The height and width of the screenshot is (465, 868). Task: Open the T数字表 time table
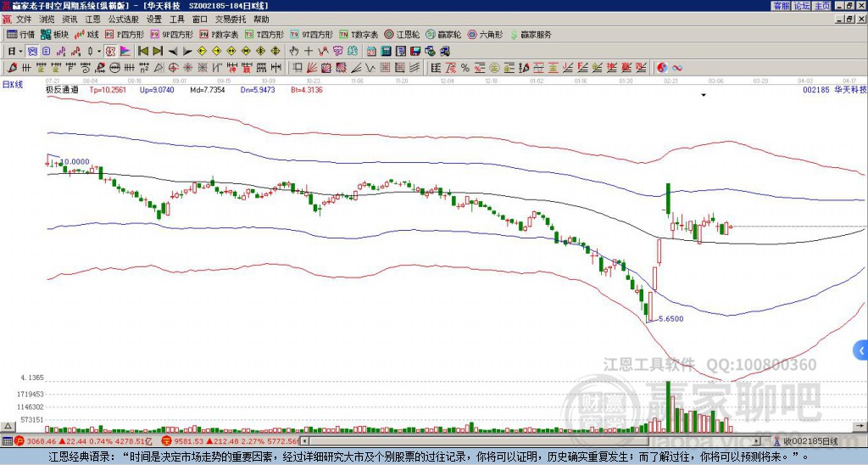(x=359, y=34)
